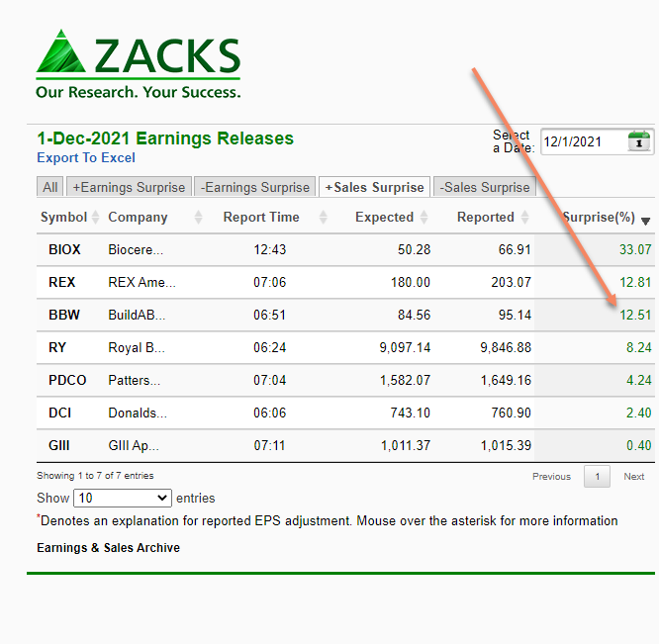Click the Symbol column header
Viewport: 659px width, 644px height.
point(63,218)
